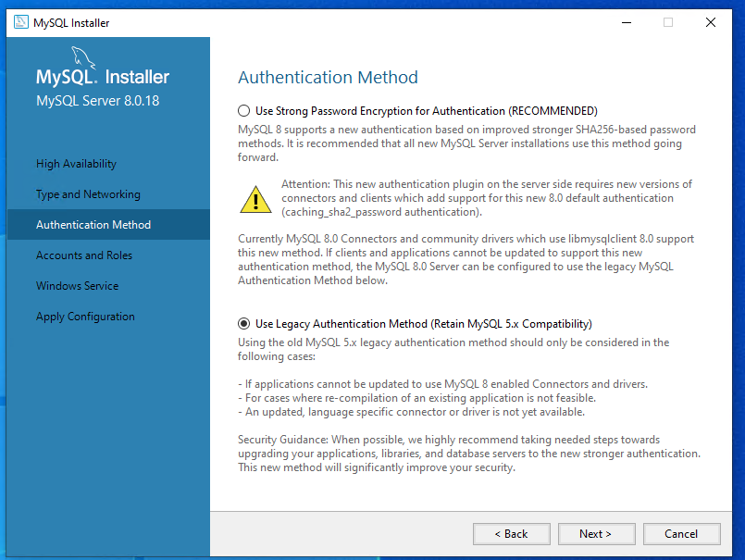The image size is (745, 560).
Task: Click Next to continue the setup
Action: (596, 534)
